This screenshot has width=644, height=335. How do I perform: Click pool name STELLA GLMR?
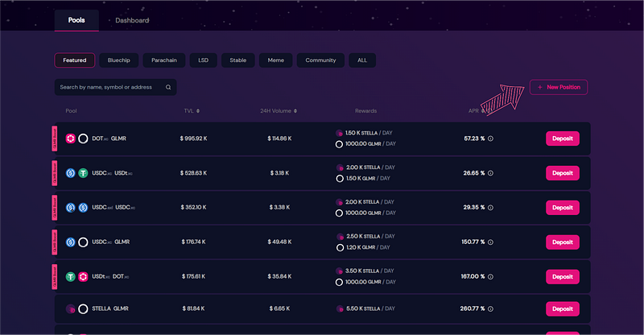[x=110, y=308]
